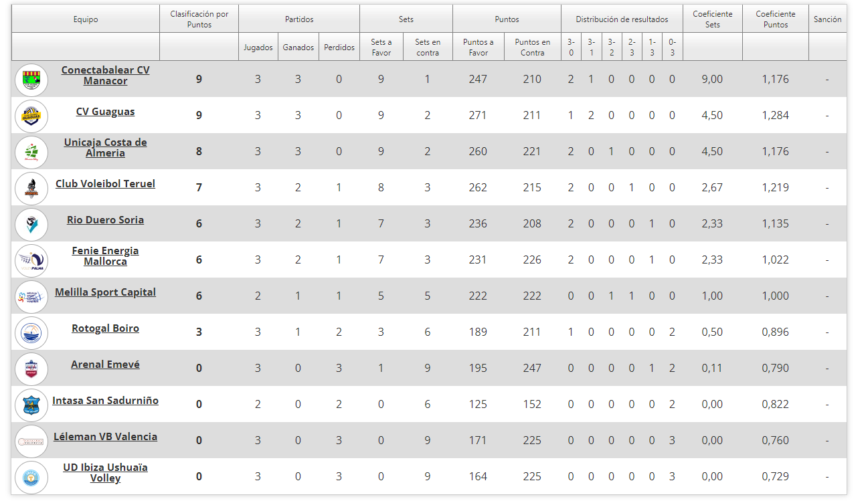
Task: Open Fenie Energia Mallorca team link
Action: (x=106, y=256)
